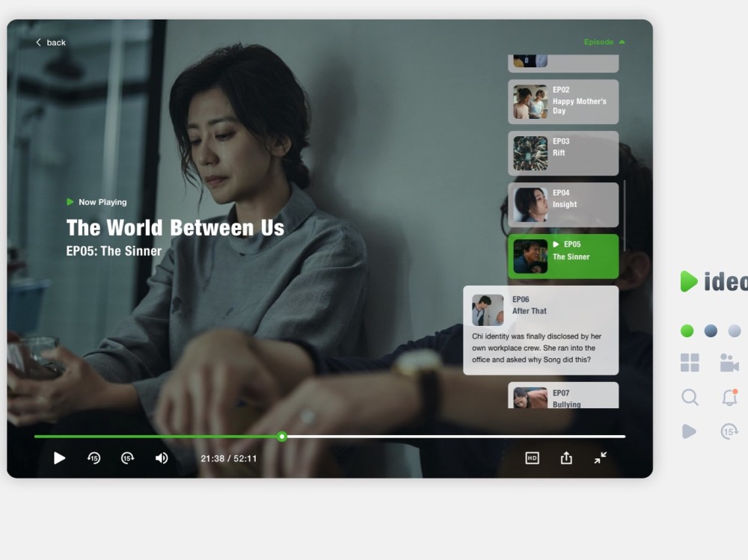The width and height of the screenshot is (748, 560).
Task: Click the green progress bar knob
Action: (282, 437)
